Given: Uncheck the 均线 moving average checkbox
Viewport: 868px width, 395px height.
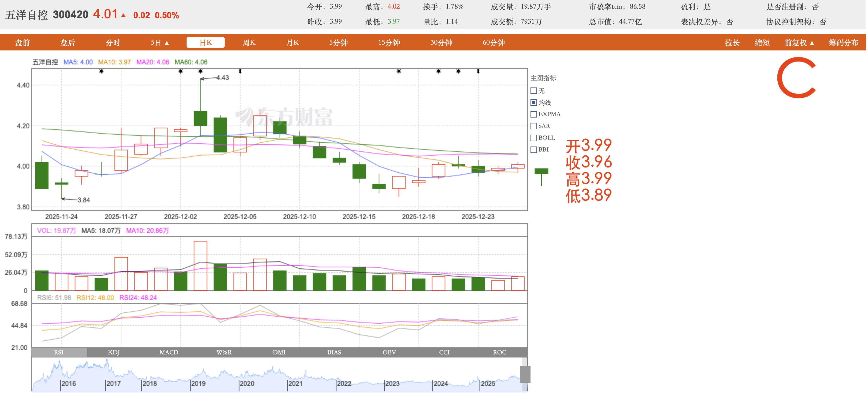Looking at the screenshot, I should tap(533, 102).
